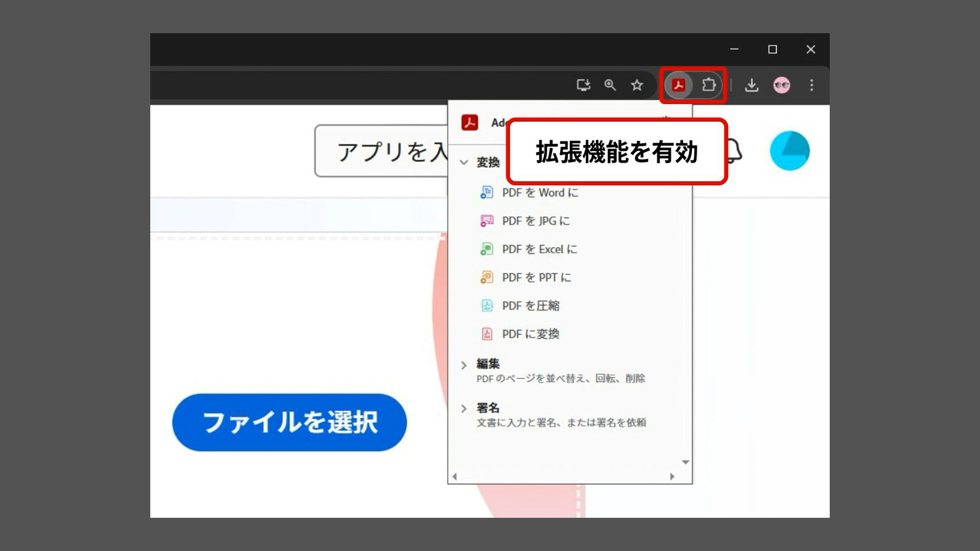
Task: Click the browser profile avatar with glasses
Action: tap(782, 85)
